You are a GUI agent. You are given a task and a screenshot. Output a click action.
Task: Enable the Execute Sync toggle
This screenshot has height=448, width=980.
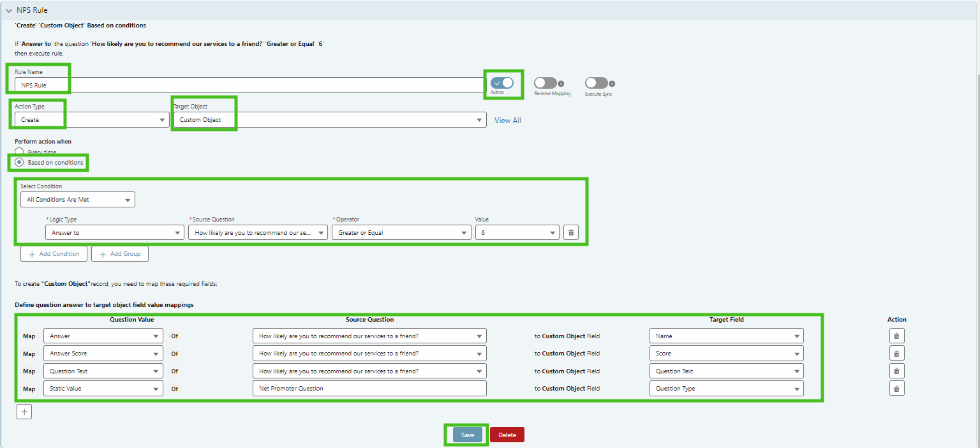point(596,83)
